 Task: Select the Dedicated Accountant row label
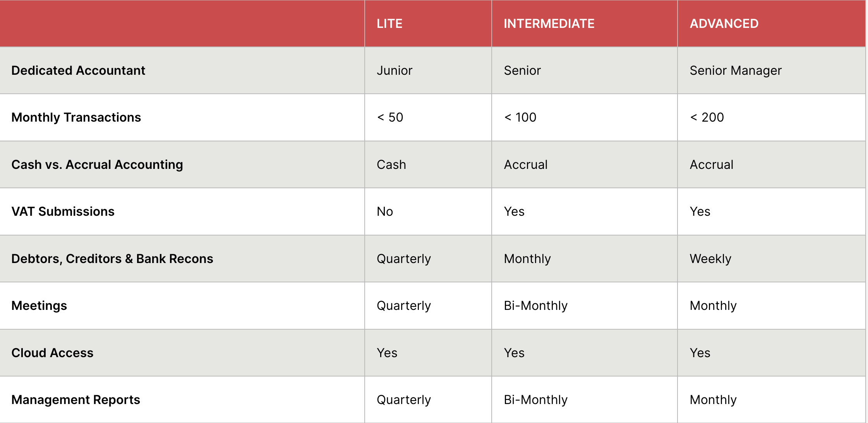(x=78, y=70)
